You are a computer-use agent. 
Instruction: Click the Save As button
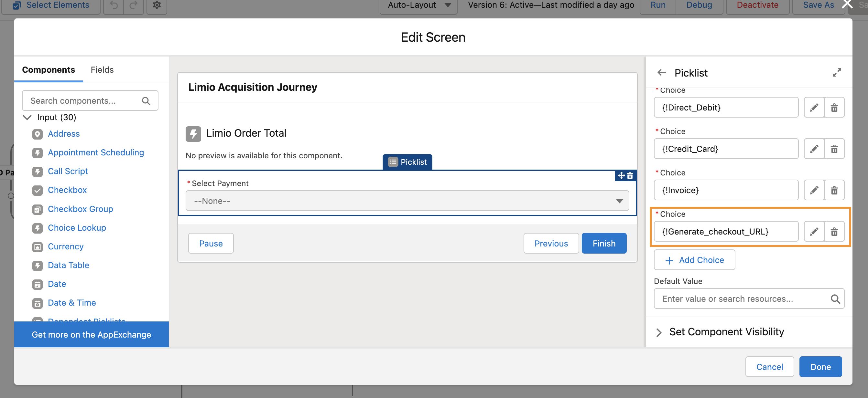click(819, 5)
